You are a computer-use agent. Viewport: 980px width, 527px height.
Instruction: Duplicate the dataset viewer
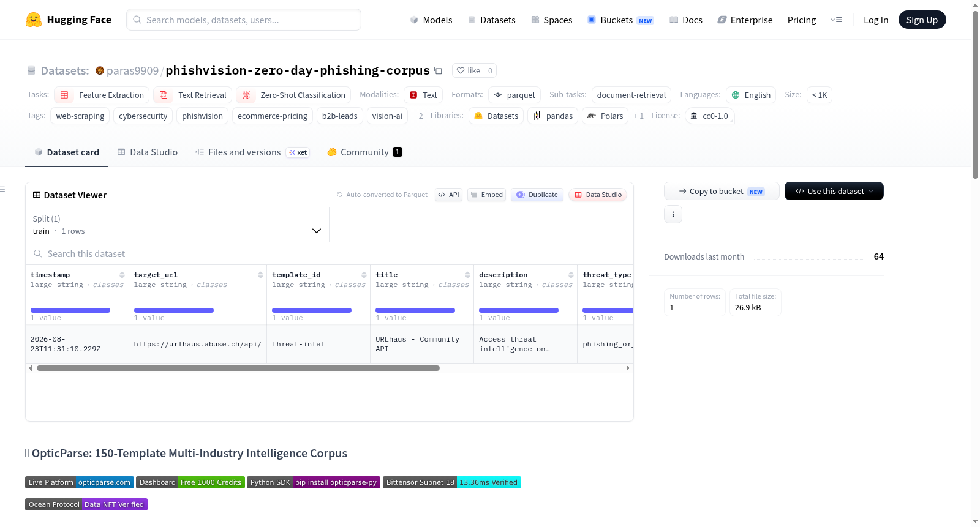[537, 195]
